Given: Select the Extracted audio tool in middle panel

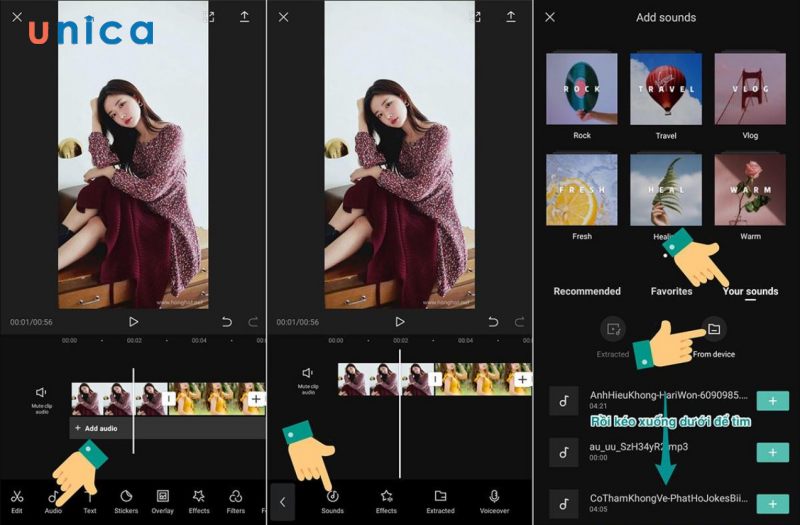Looking at the screenshot, I should (440, 501).
